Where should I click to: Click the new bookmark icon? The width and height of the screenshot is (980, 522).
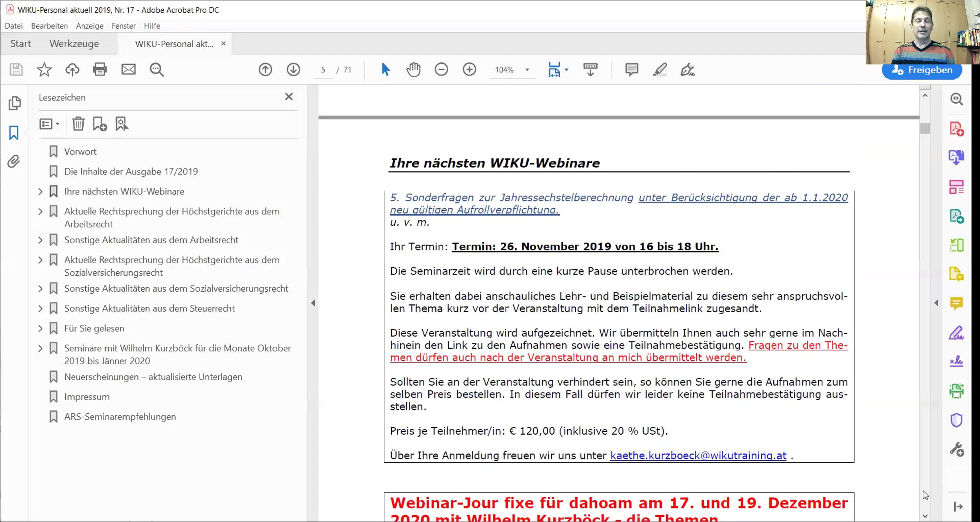click(x=100, y=124)
